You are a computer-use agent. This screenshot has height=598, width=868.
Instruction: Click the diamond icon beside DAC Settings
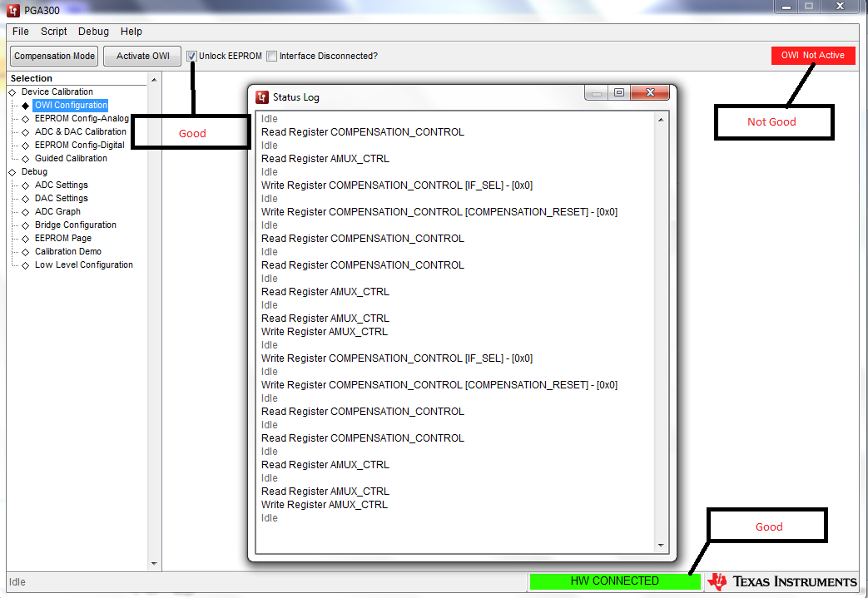coord(26,199)
